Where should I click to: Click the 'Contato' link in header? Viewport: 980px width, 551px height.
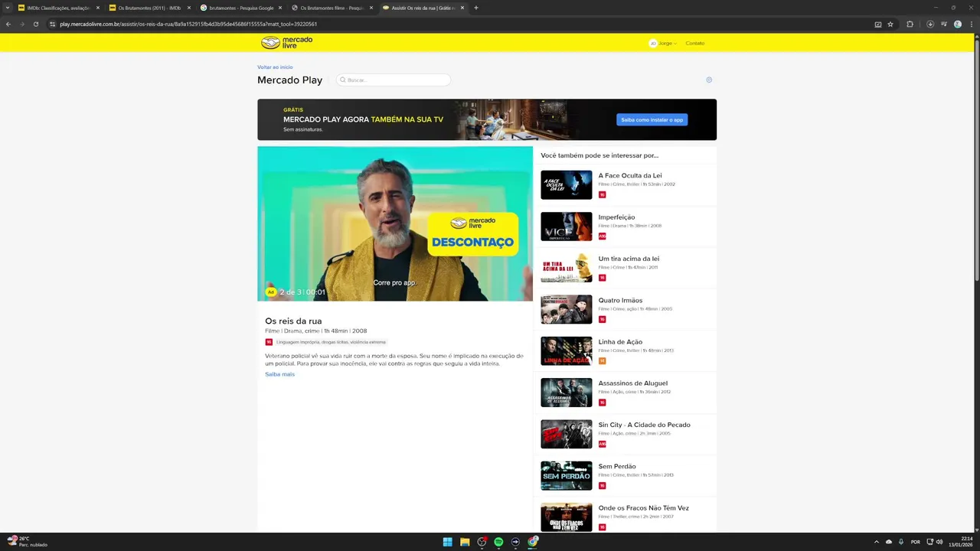tap(695, 43)
